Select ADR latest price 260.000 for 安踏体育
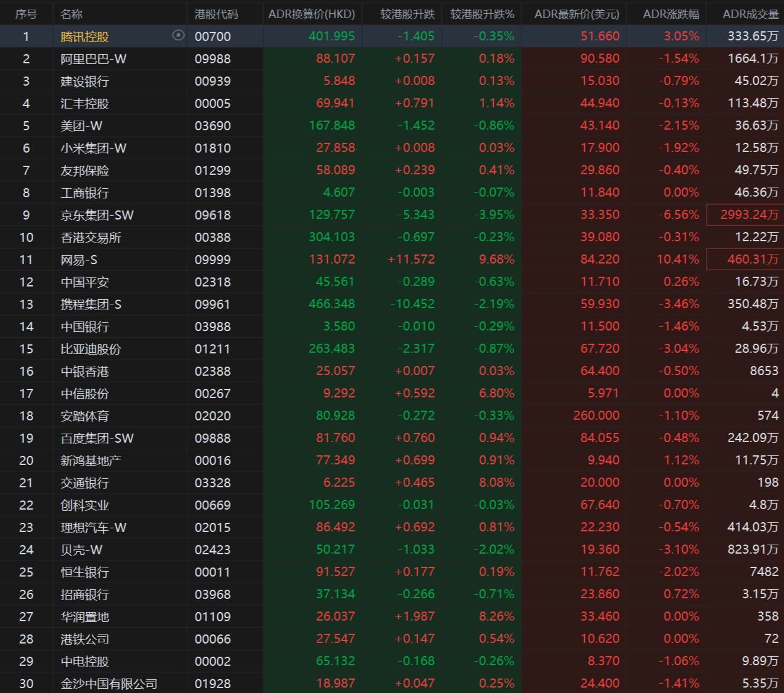The height and width of the screenshot is (693, 784). coord(596,416)
